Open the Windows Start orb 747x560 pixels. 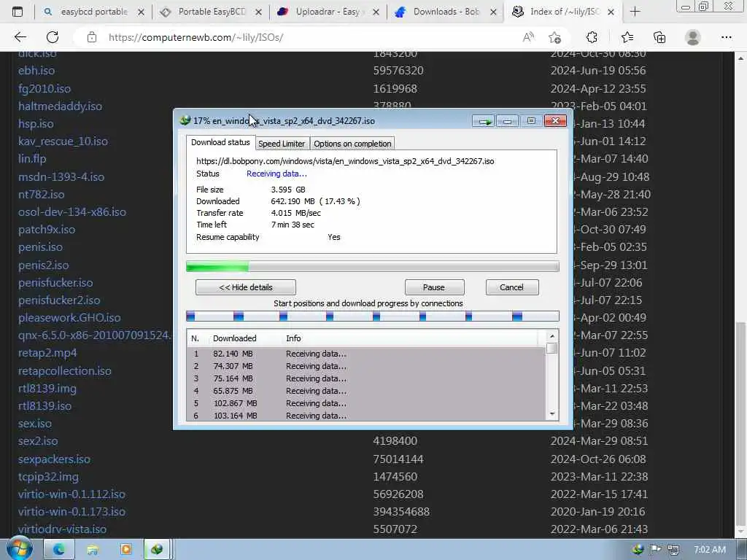19,549
